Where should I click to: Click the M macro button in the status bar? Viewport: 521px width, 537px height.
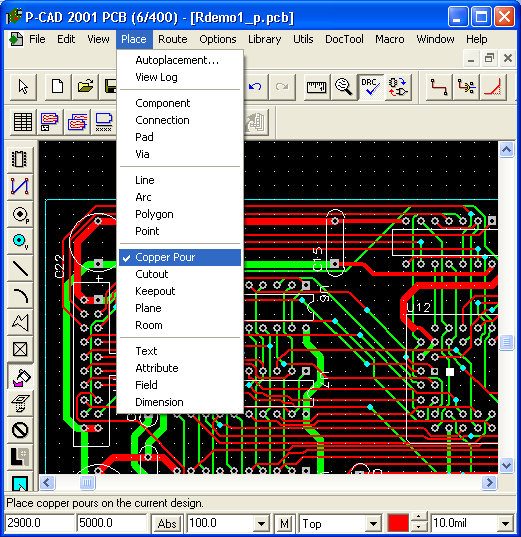coord(284,523)
